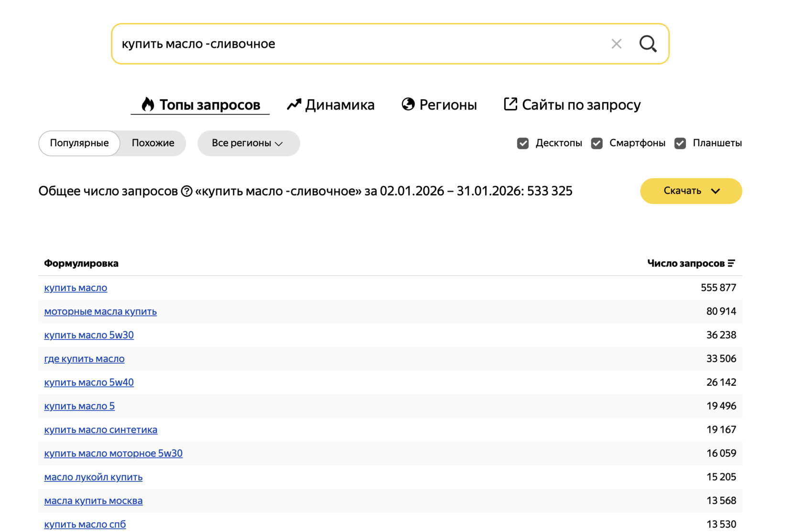803x532 pixels.
Task: Click the trend arrow icon next to Динамика
Action: click(x=294, y=104)
